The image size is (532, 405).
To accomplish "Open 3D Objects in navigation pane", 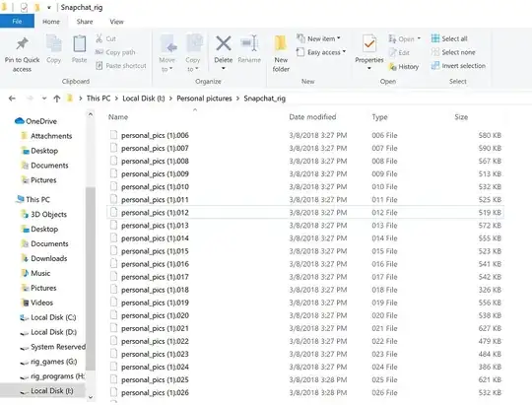I will pos(48,214).
